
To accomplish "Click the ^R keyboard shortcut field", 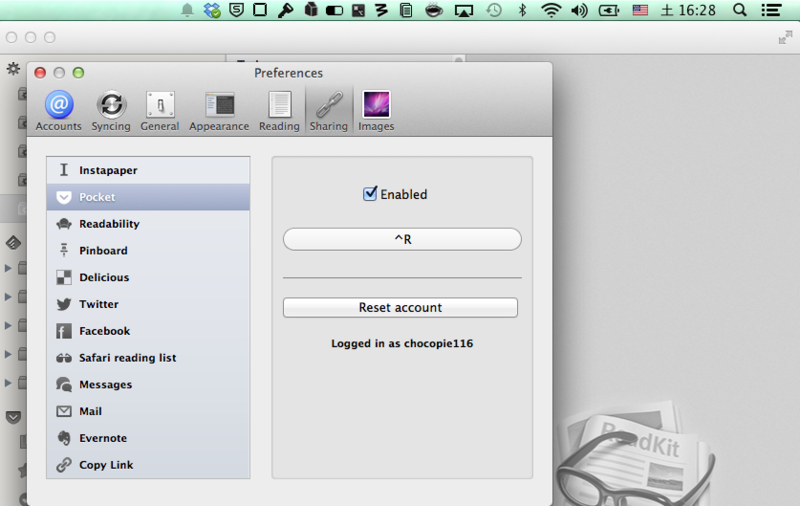I will (x=402, y=239).
